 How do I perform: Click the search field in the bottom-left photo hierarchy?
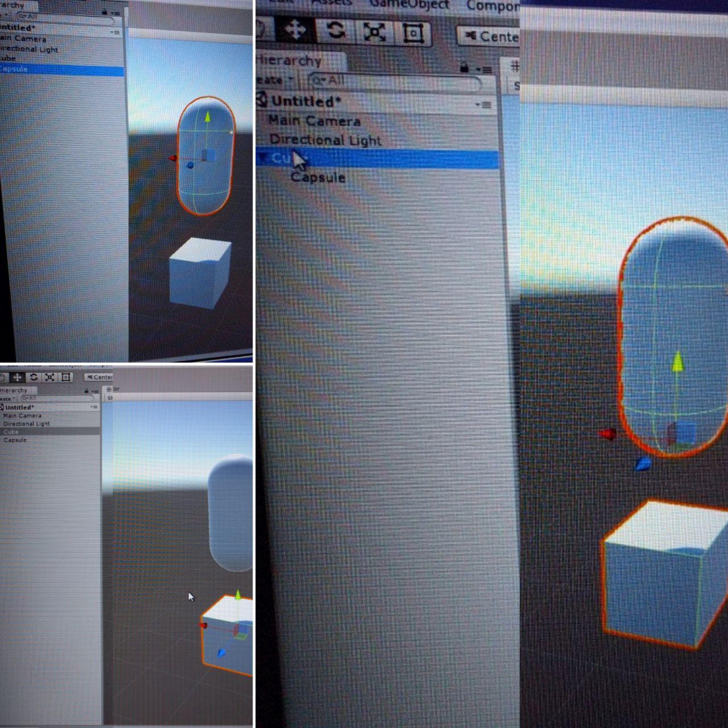click(x=57, y=399)
